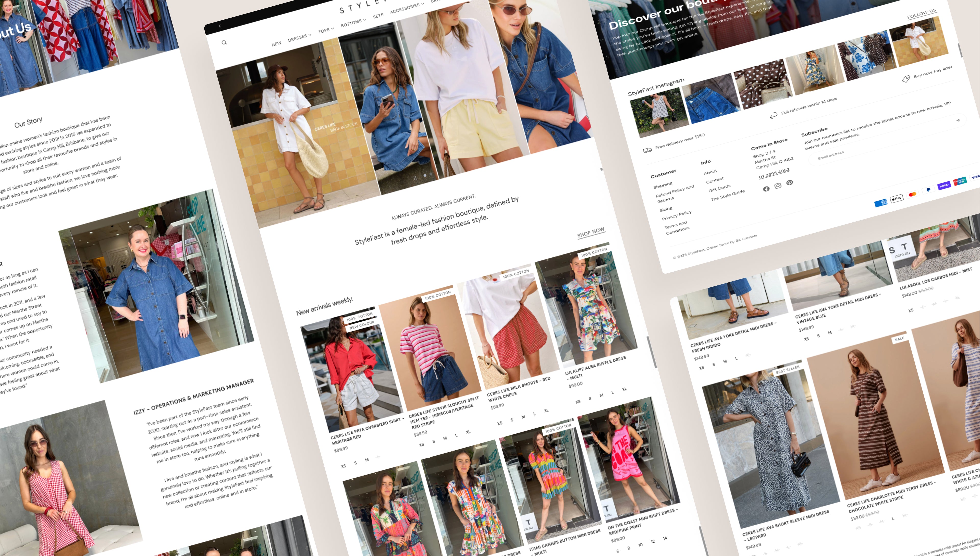The height and width of the screenshot is (556, 980).
Task: Click the carousel pause icon on hero
Action: click(x=415, y=178)
